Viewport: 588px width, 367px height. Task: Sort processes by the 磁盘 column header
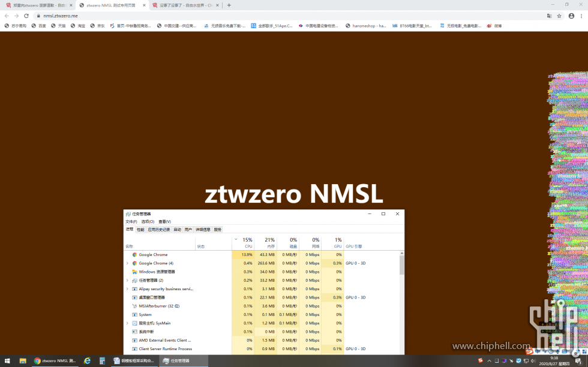(288, 242)
